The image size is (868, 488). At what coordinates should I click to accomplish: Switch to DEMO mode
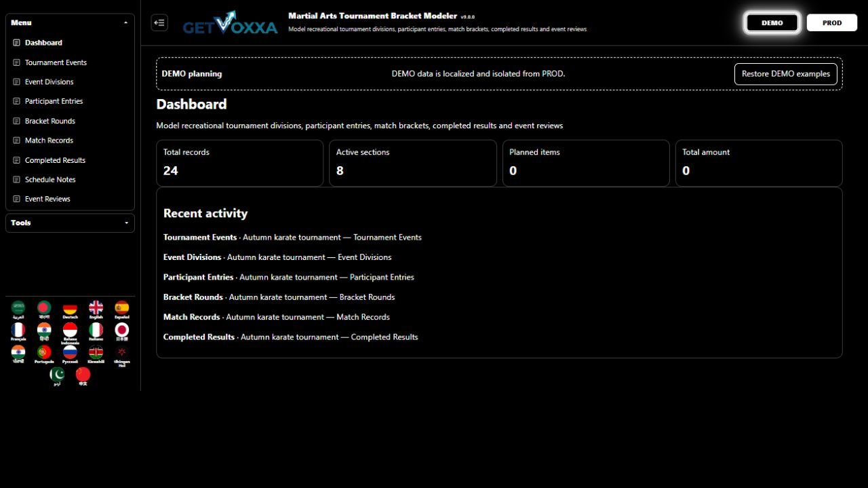click(x=772, y=22)
